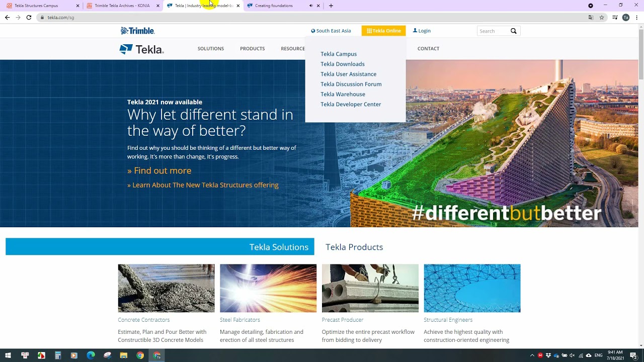Open File Explorer from taskbar
The image size is (644, 362).
(x=124, y=355)
